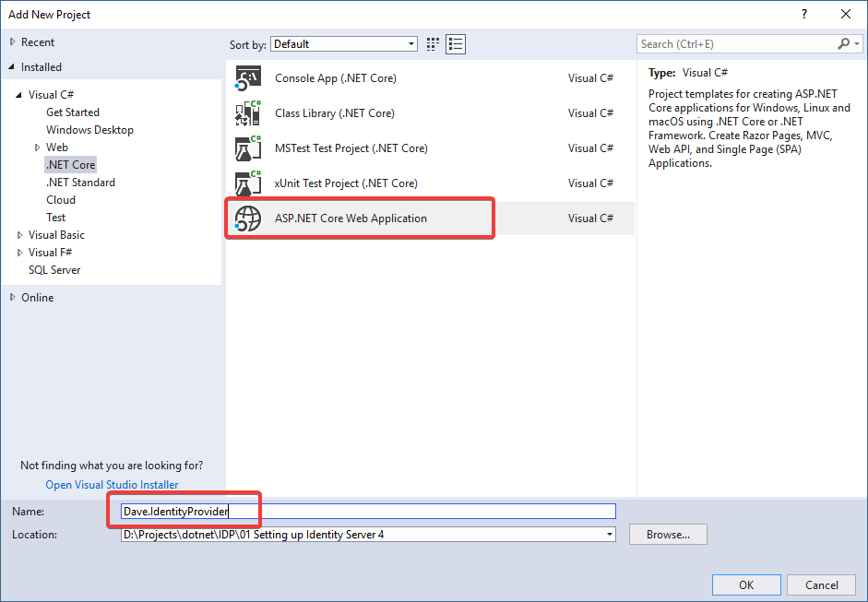
Task: Select Windows Desktop category
Action: point(89,129)
